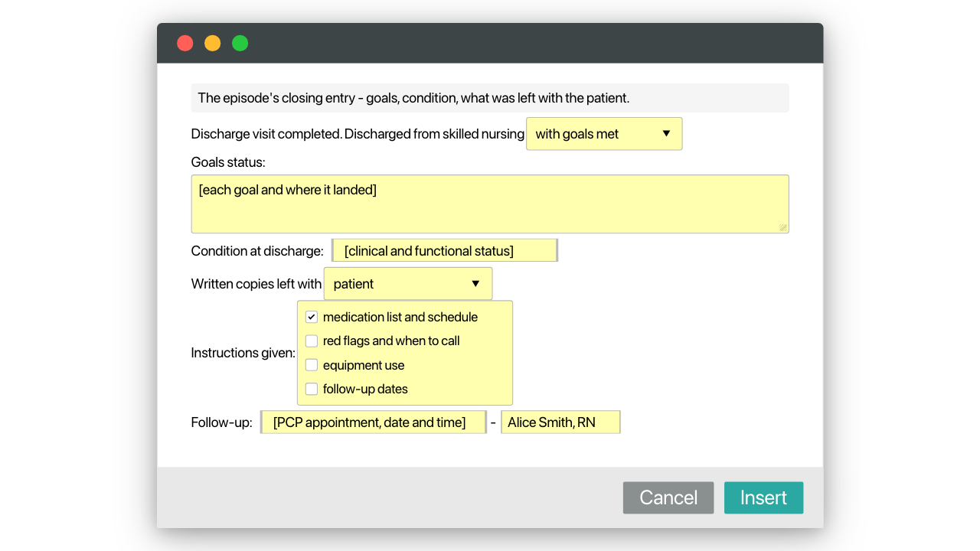This screenshot has width=980, height=551.
Task: Edit the Alice Smith, RN signature field
Action: 560,422
